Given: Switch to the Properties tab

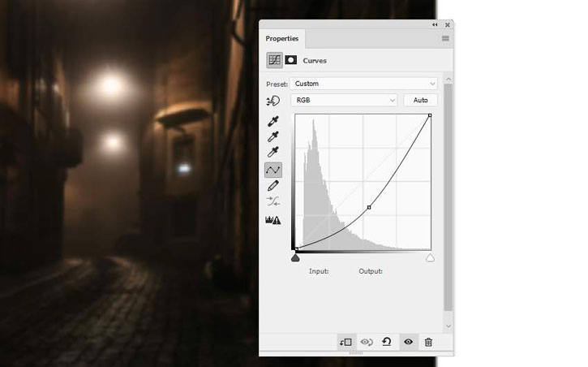Looking at the screenshot, I should click(x=282, y=39).
